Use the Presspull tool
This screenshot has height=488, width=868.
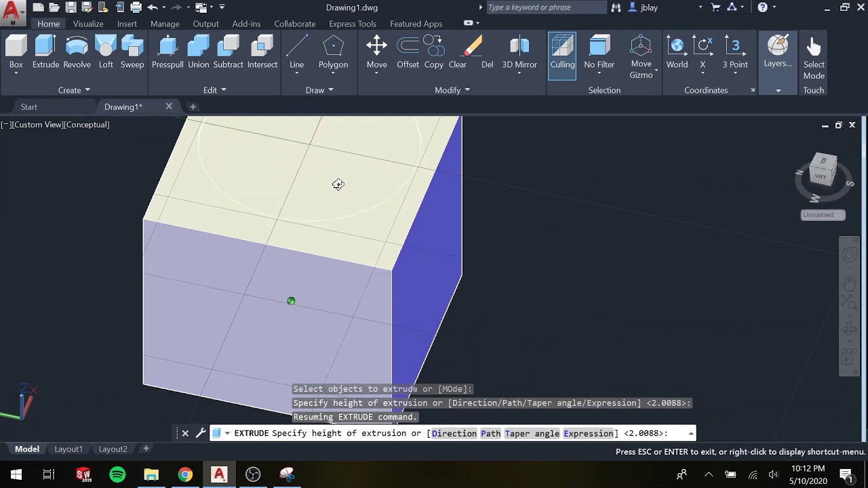coord(167,53)
